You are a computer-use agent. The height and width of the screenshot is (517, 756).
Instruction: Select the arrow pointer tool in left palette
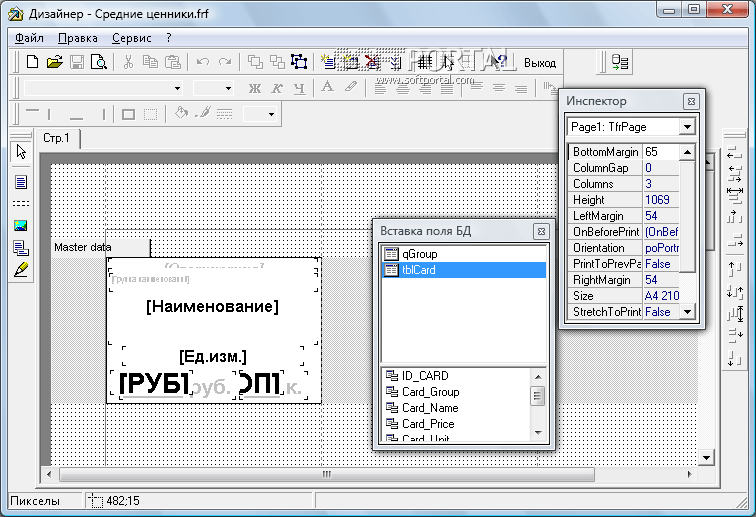tap(21, 152)
